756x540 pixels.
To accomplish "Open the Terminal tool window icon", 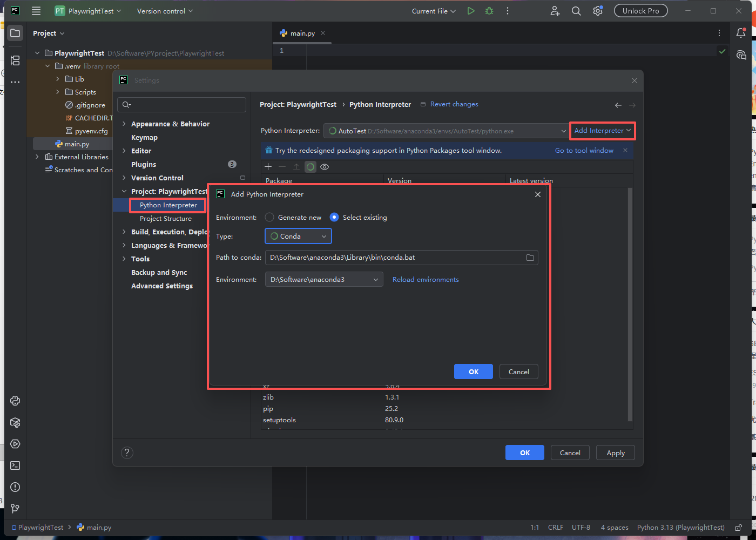I will coord(15,465).
